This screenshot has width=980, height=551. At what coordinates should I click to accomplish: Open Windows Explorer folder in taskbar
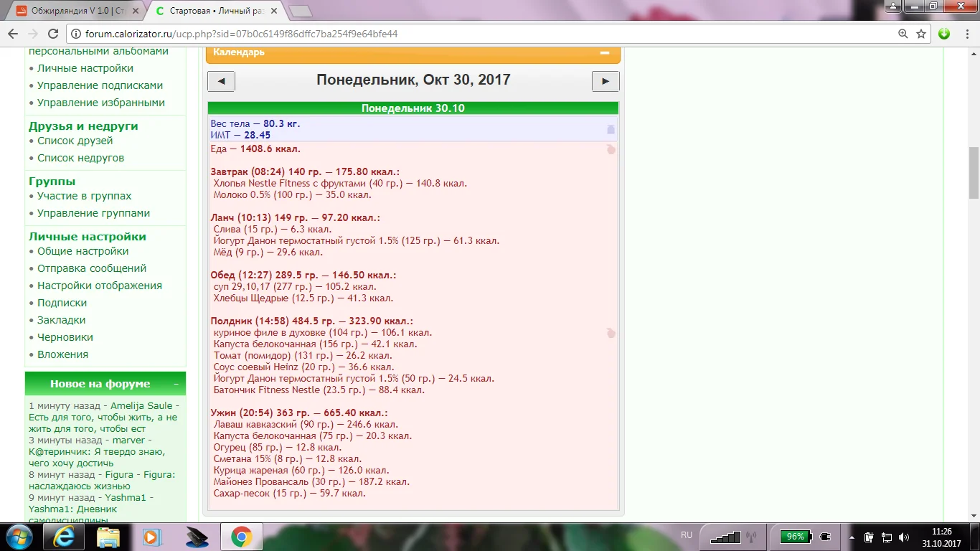pos(108,537)
